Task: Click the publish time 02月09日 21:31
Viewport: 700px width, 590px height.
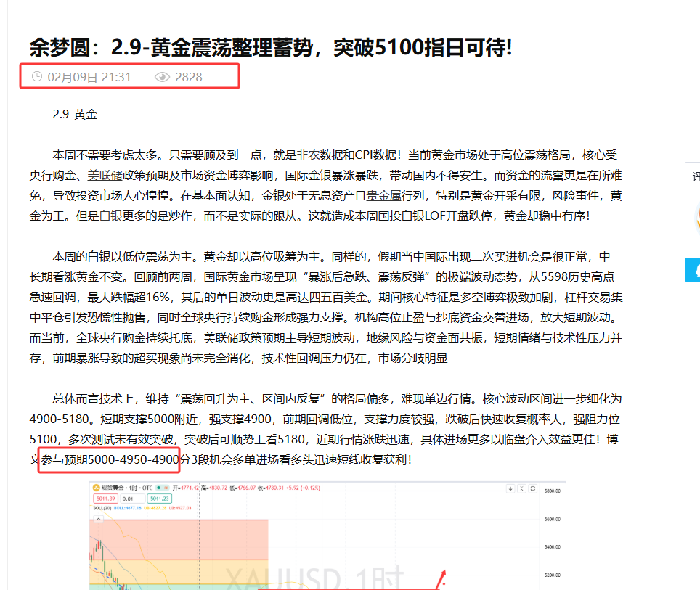Action: coord(89,77)
